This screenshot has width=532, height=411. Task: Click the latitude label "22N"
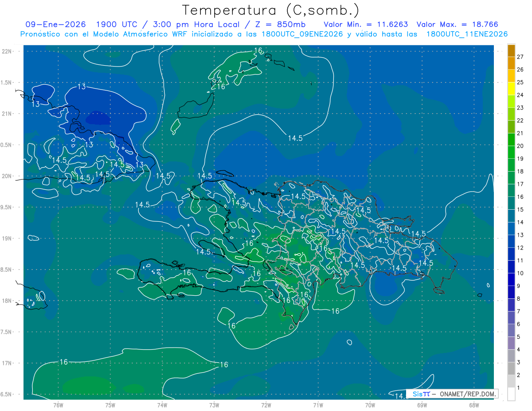coord(7,51)
